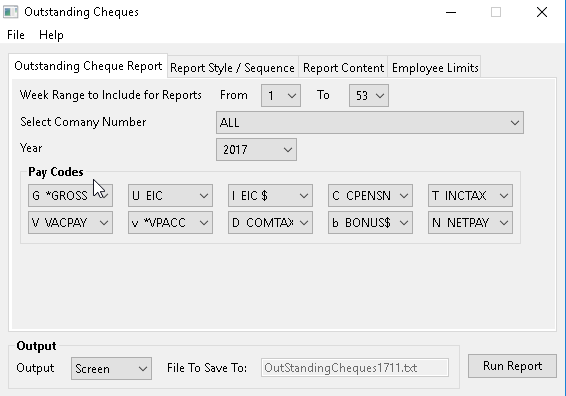The height and width of the screenshot is (396, 566).
Task: Expand the To week dropdown showing 53
Action: pyautogui.click(x=369, y=96)
